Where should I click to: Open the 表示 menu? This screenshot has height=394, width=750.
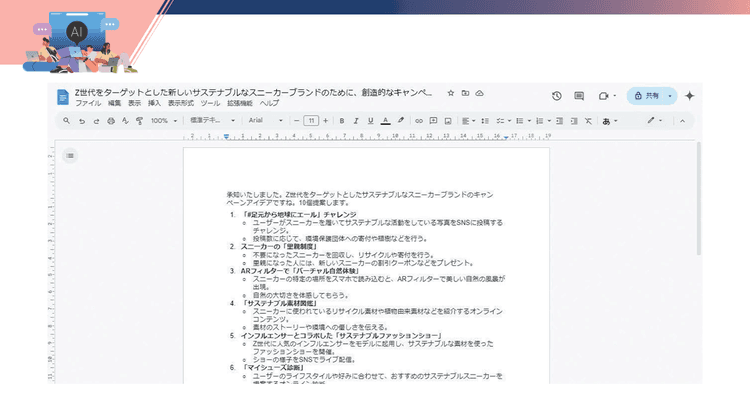pyautogui.click(x=134, y=103)
